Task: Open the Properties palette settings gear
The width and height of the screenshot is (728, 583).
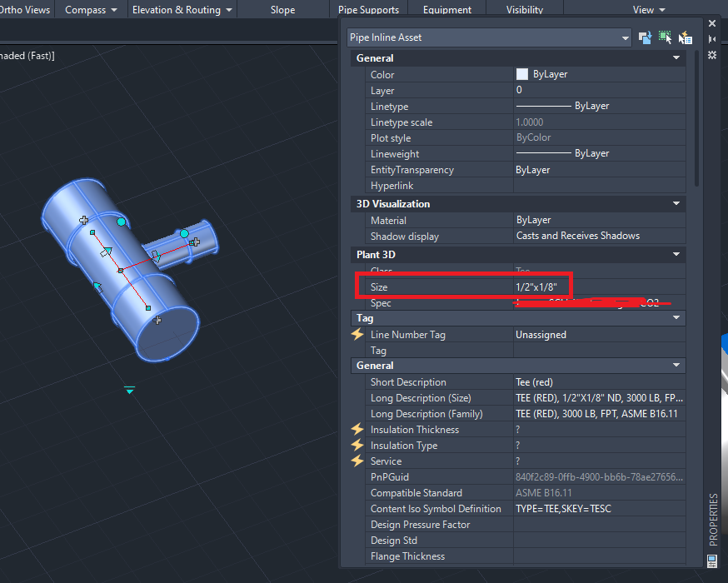Action: 713,54
